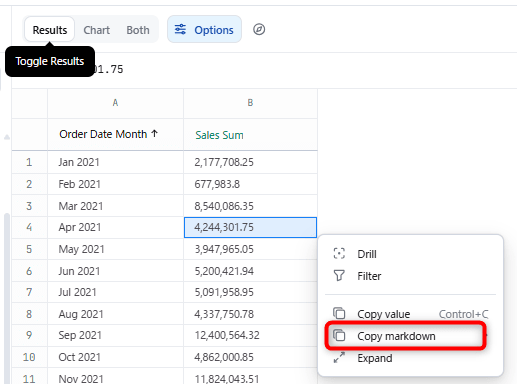
Task: Select the Apr 2021 cell
Action: 115,227
